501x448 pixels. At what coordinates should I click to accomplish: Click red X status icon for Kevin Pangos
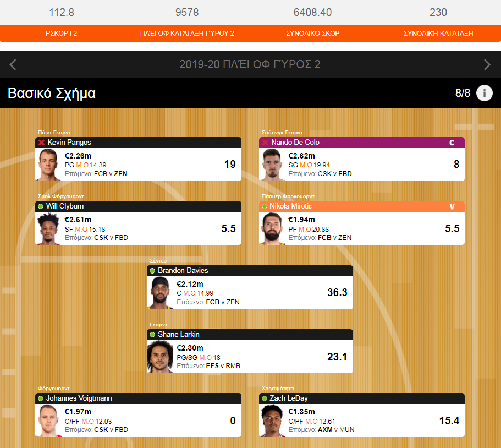(41, 143)
